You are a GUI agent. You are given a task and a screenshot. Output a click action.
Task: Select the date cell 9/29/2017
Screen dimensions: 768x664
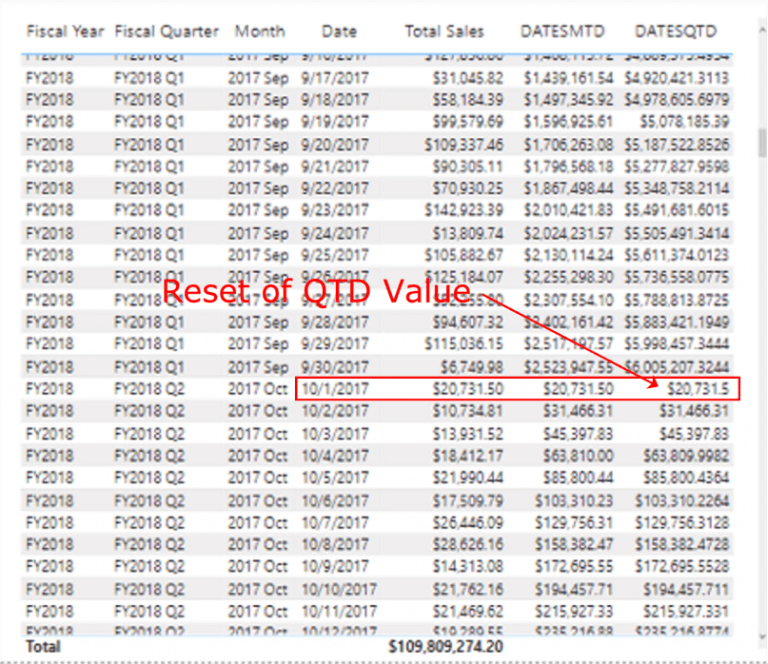335,343
